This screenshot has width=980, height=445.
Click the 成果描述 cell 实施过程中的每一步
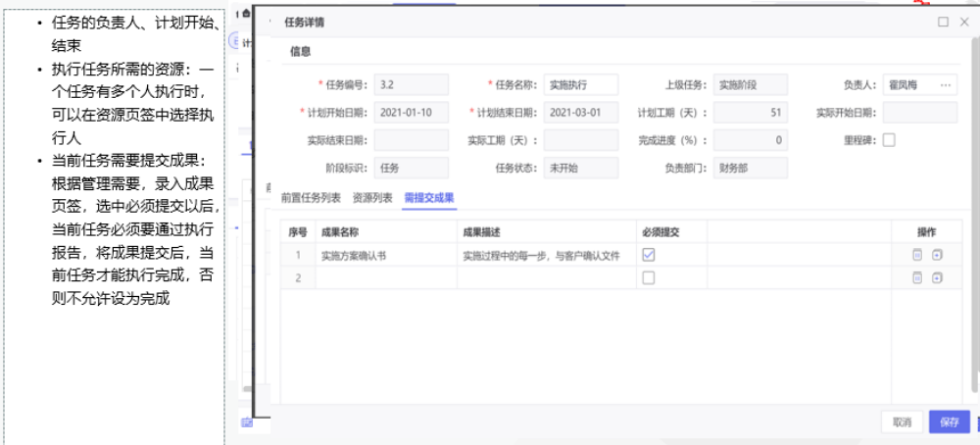point(547,255)
